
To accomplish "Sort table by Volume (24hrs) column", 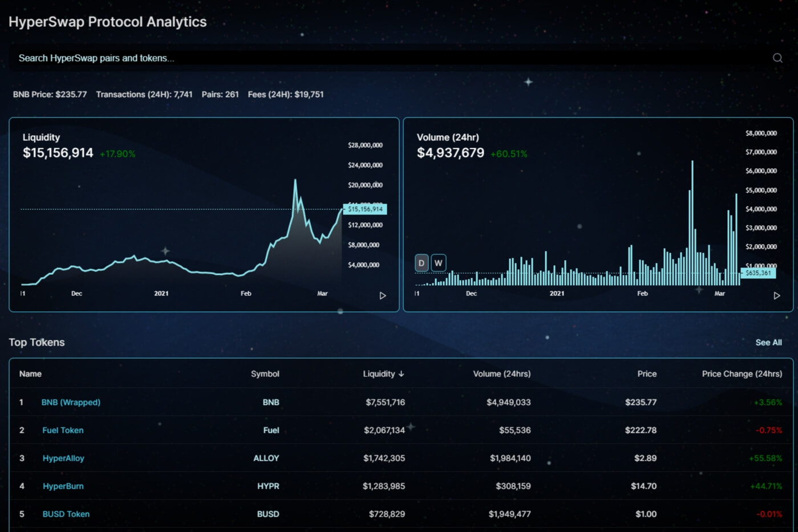I will (x=501, y=374).
